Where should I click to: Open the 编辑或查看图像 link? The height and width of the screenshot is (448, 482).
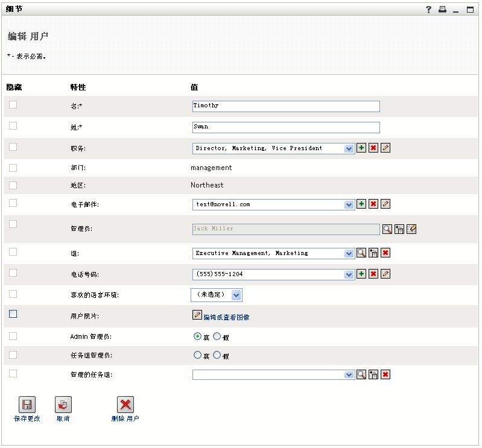pyautogui.click(x=226, y=317)
